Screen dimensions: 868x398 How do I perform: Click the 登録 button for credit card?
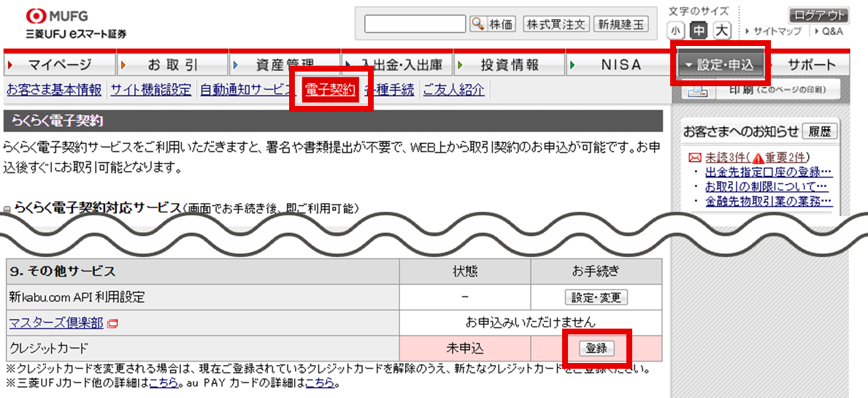click(596, 349)
